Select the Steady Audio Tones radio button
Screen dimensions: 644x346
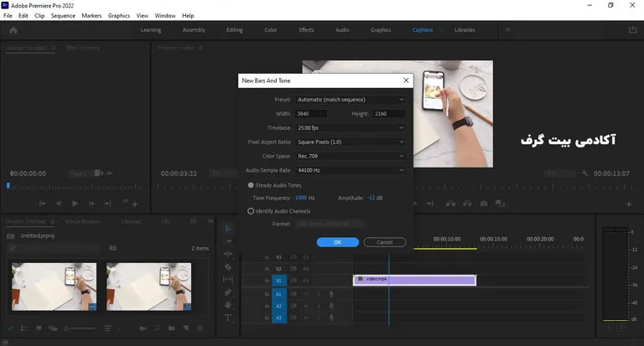[251, 185]
